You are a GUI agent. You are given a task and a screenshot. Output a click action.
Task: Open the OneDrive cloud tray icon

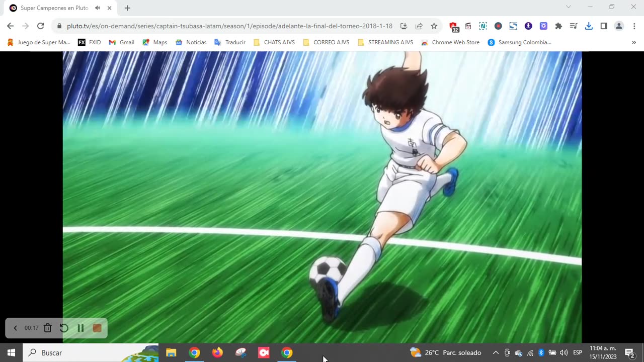pyautogui.click(x=519, y=353)
